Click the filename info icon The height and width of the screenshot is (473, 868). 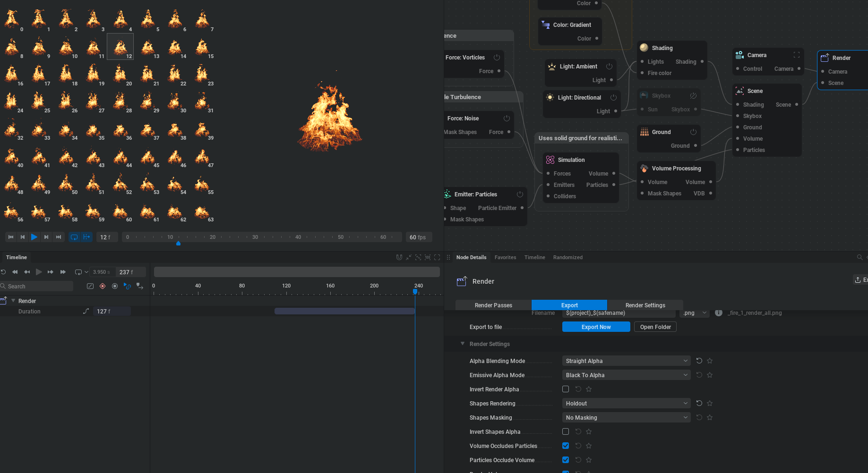[x=719, y=313]
